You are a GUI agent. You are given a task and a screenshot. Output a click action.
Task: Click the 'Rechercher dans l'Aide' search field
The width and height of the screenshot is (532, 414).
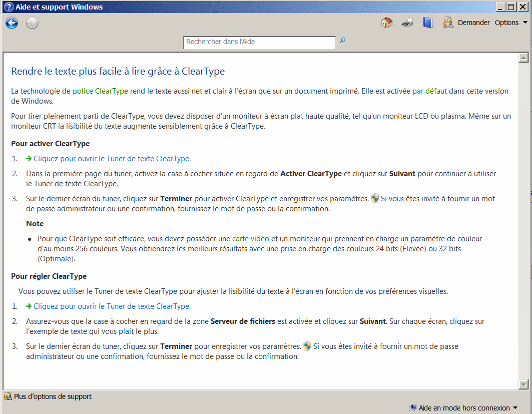pos(259,42)
